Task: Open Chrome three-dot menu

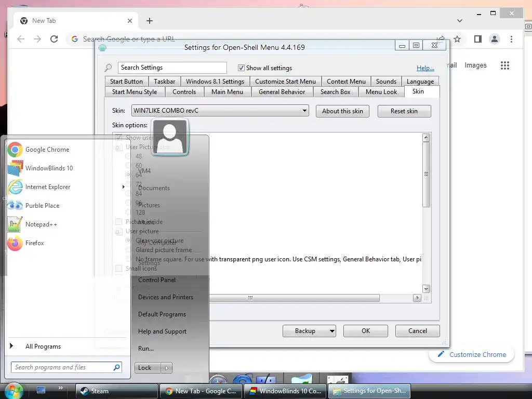Action: click(x=511, y=39)
